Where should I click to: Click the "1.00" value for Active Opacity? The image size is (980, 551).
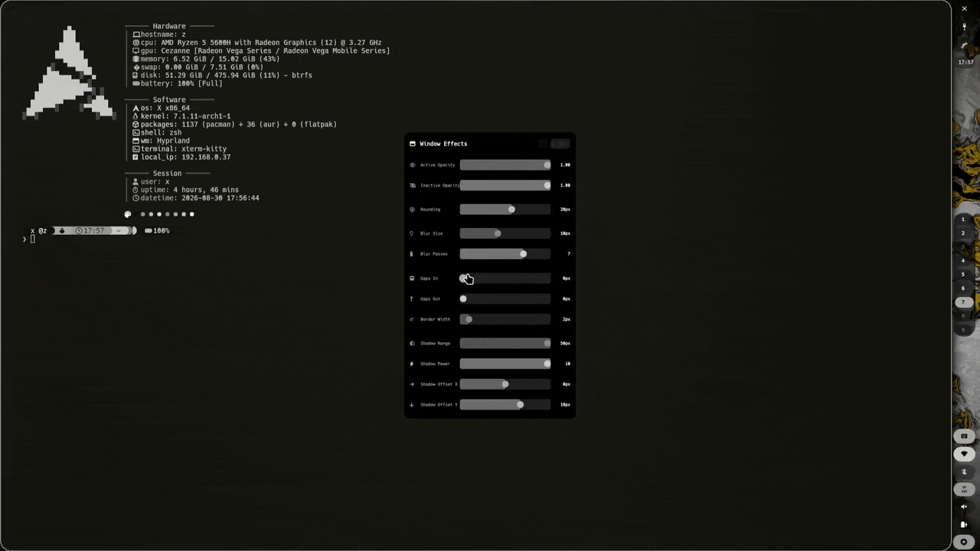pos(565,165)
